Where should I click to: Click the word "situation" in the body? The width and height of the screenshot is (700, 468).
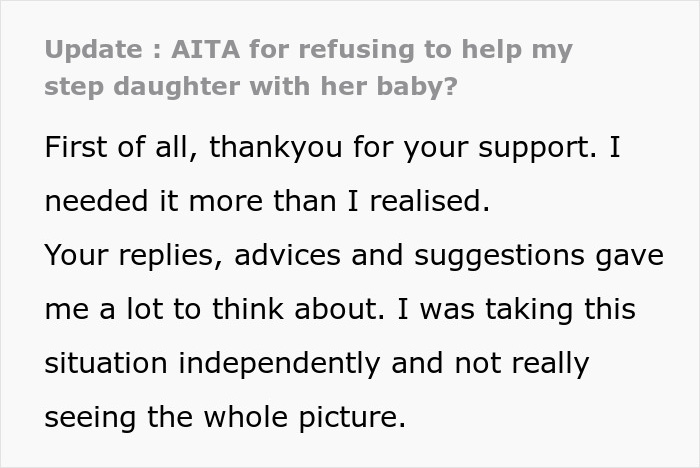(106, 363)
